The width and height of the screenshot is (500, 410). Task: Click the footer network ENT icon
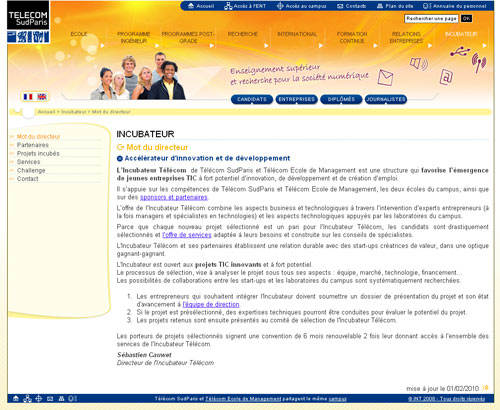tap(27, 398)
